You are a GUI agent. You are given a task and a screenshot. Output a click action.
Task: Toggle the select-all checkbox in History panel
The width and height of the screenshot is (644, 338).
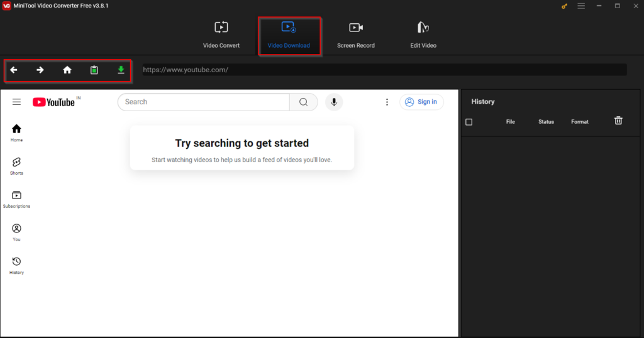point(469,122)
